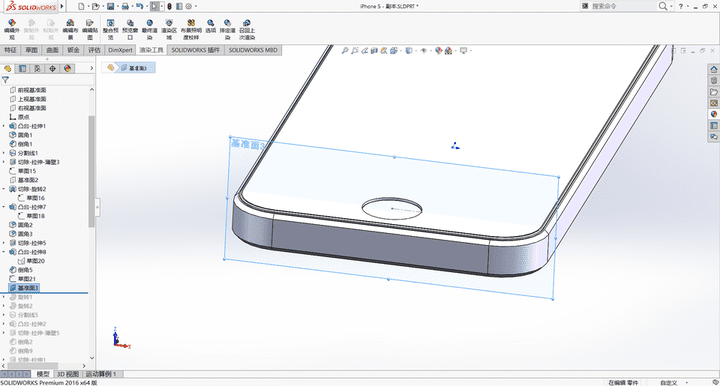Open the Appearances task pane icon
This screenshot has width=720, height=386.
tap(714, 114)
